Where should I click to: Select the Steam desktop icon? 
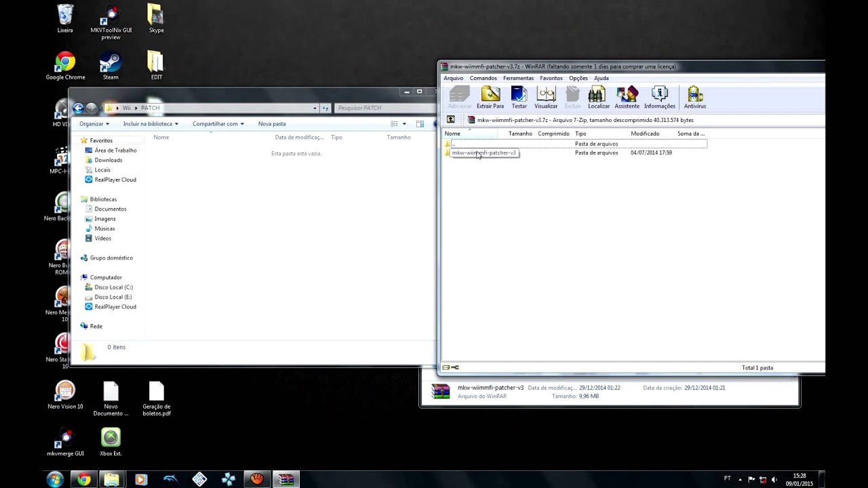click(111, 66)
